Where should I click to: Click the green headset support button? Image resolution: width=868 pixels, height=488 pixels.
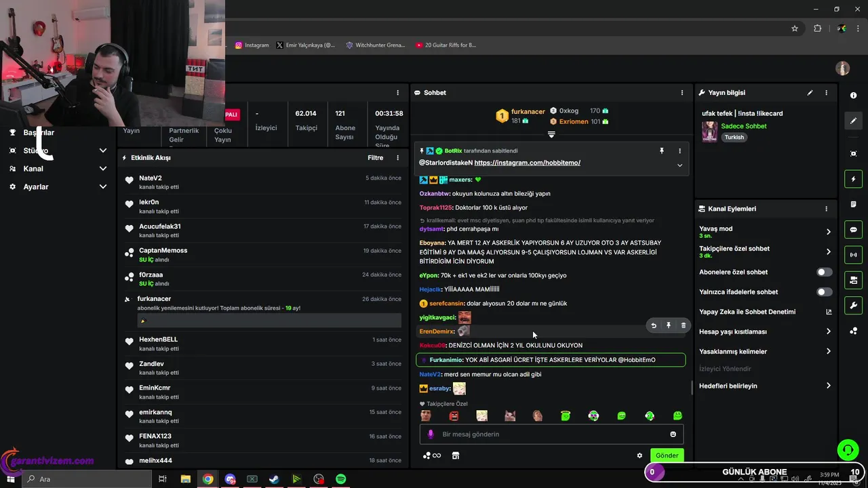[x=847, y=449]
